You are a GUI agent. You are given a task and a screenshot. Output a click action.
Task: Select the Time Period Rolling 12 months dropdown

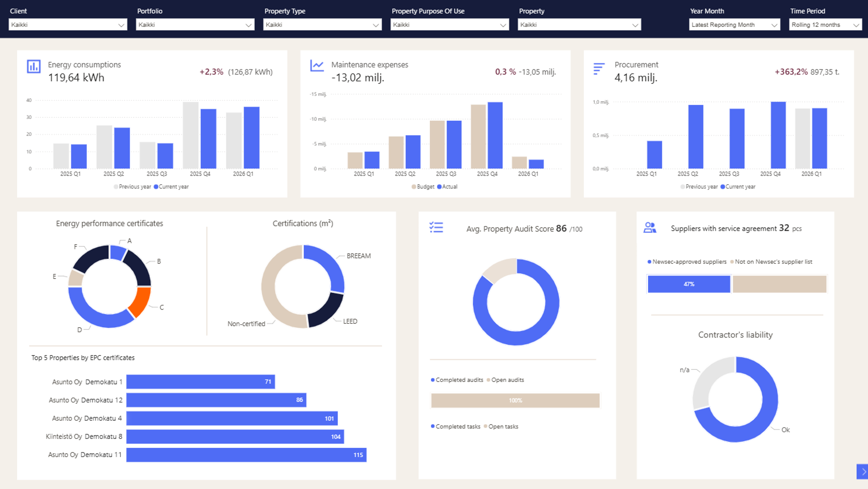coord(825,25)
